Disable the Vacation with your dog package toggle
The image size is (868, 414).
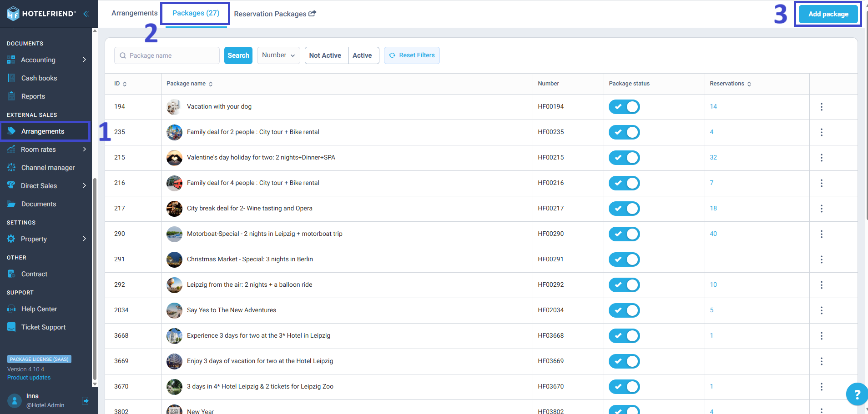click(x=624, y=107)
